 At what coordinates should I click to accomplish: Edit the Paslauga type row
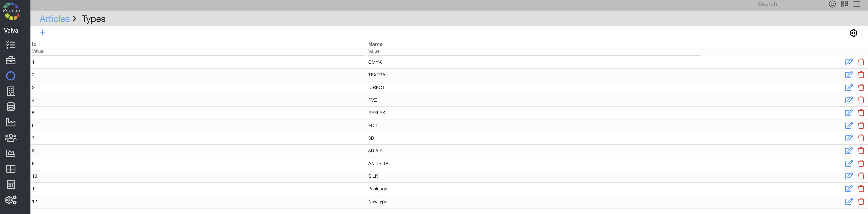[x=849, y=189]
